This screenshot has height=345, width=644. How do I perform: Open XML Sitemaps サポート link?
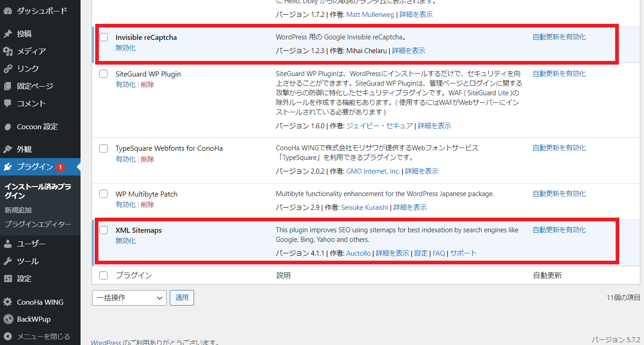pos(463,253)
